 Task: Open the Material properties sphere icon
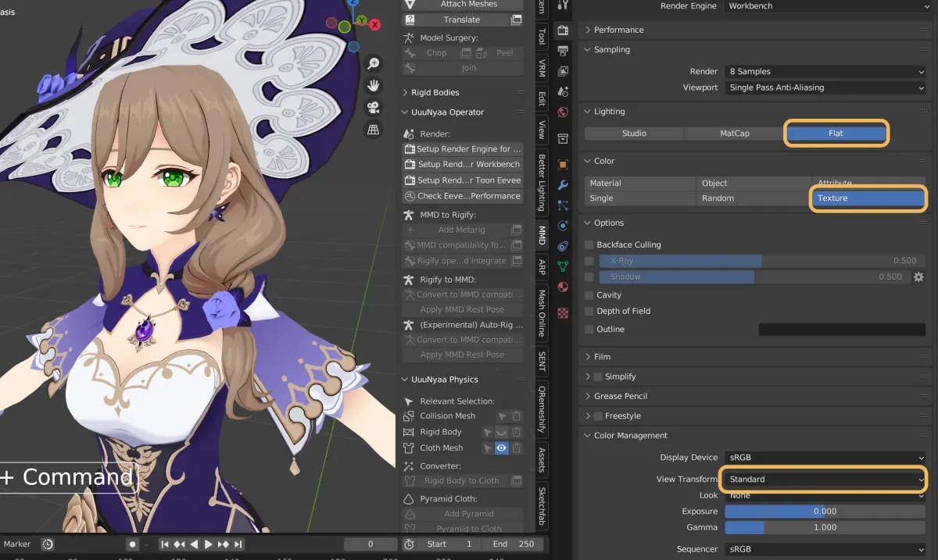(x=562, y=287)
